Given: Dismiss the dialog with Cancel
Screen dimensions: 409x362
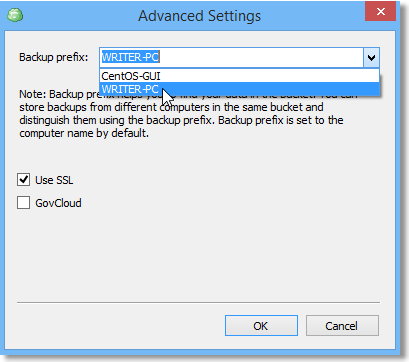Looking at the screenshot, I should click(342, 326).
